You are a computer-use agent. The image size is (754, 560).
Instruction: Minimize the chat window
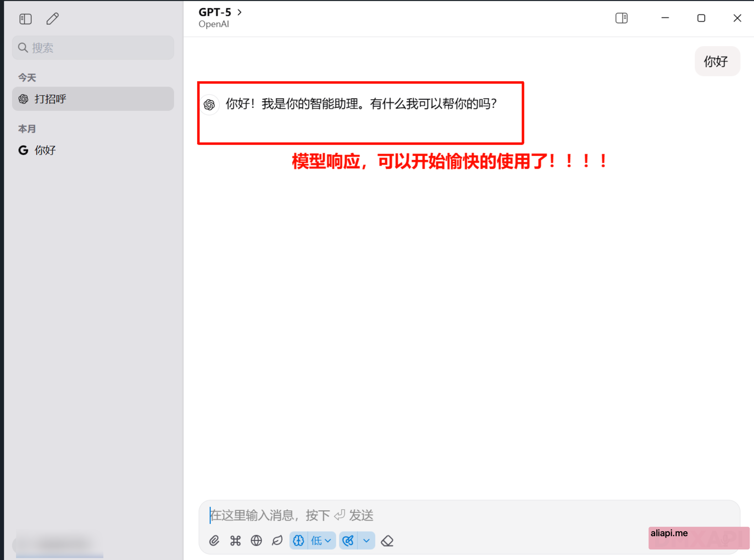pyautogui.click(x=665, y=18)
